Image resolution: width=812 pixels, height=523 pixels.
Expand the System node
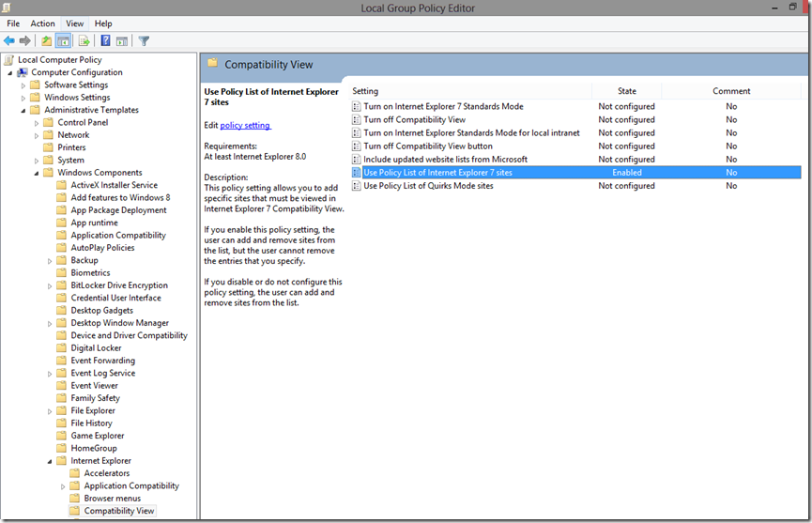(x=37, y=162)
